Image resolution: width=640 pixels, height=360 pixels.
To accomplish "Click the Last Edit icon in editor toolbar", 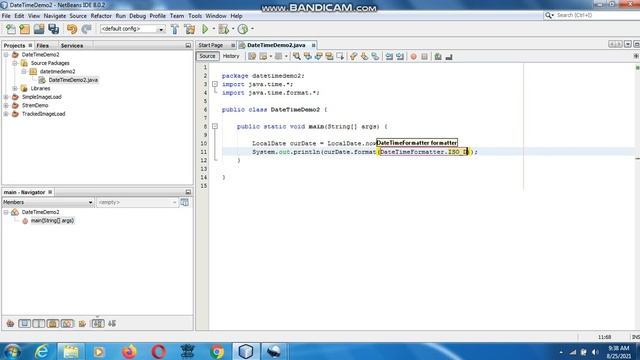I will pyautogui.click(x=252, y=57).
